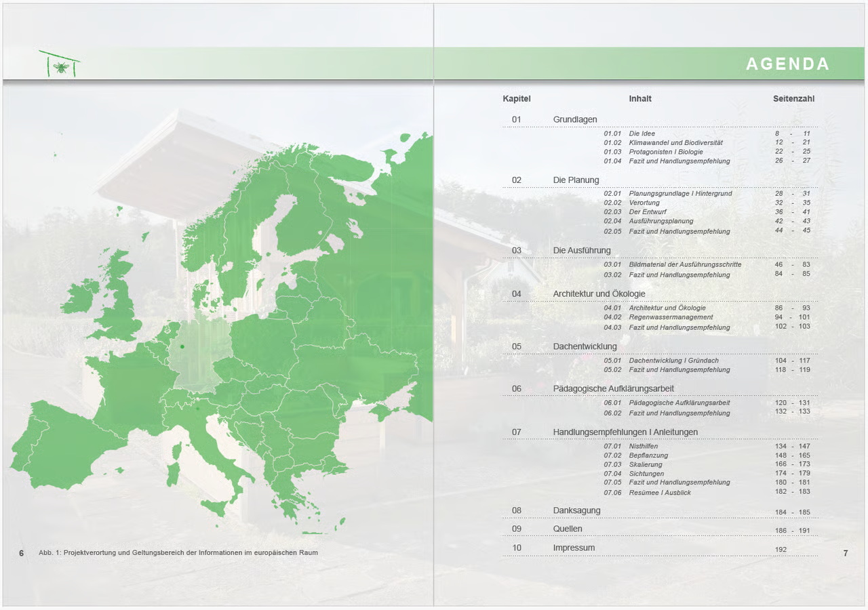This screenshot has height=610, width=868.
Task: Click highlighted Germany on the Europe map
Action: (200, 352)
